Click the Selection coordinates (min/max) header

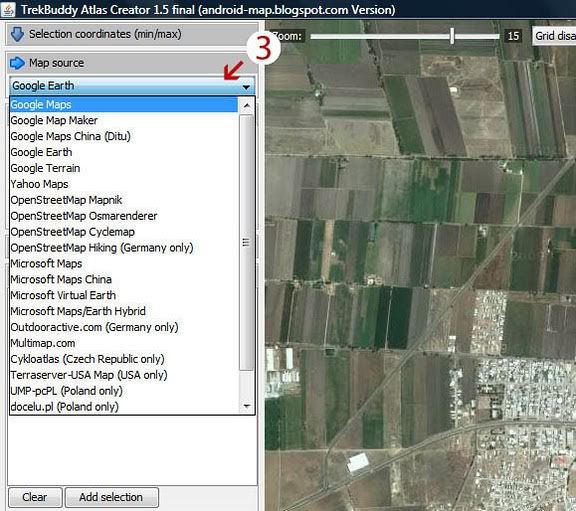[132, 34]
